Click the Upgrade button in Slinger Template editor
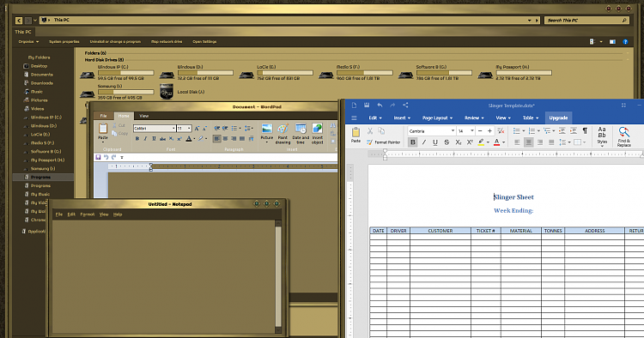This screenshot has height=338, width=644. (x=558, y=118)
